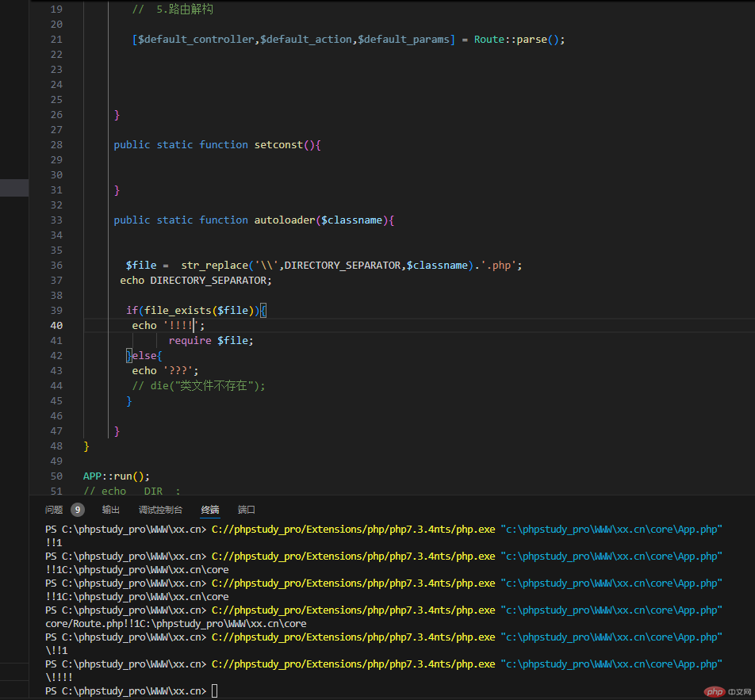Select the 终端 terminal tab
Image resolution: width=755 pixels, height=700 pixels.
pos(210,510)
